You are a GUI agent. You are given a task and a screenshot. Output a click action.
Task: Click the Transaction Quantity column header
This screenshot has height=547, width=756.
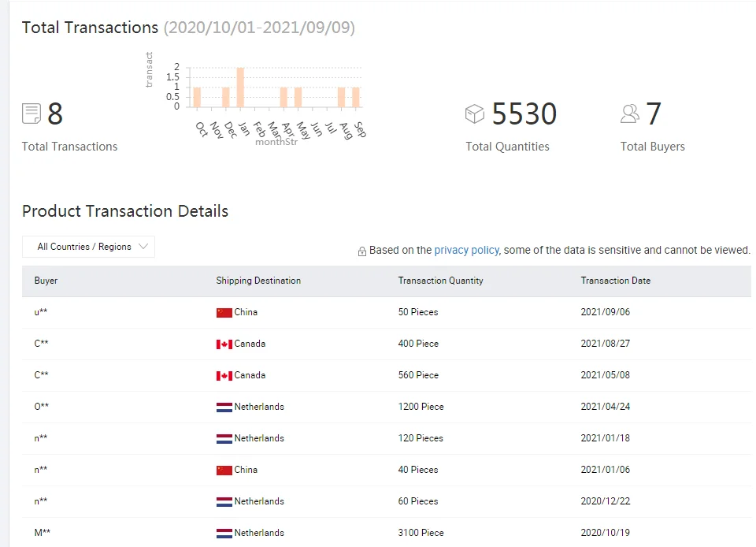(x=440, y=281)
